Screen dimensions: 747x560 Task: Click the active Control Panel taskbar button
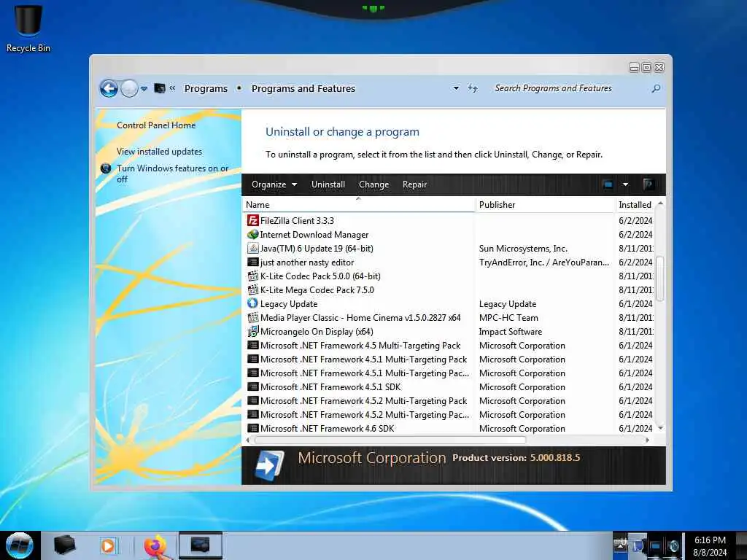[x=200, y=545]
